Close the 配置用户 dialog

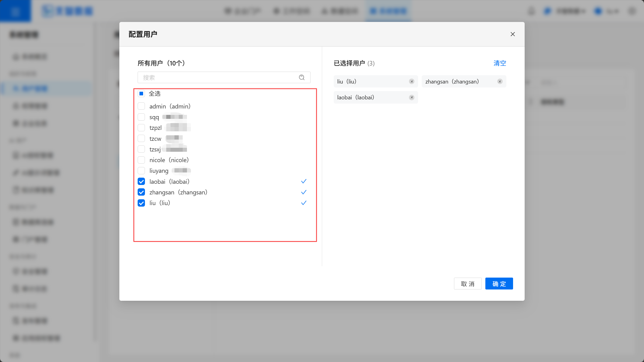point(513,34)
